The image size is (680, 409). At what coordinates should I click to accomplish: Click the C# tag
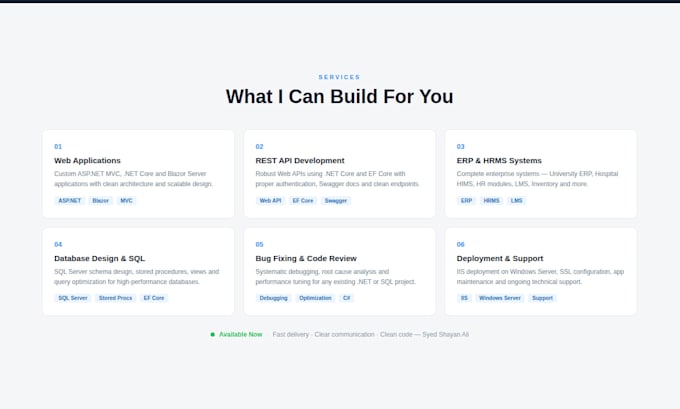pyautogui.click(x=347, y=298)
